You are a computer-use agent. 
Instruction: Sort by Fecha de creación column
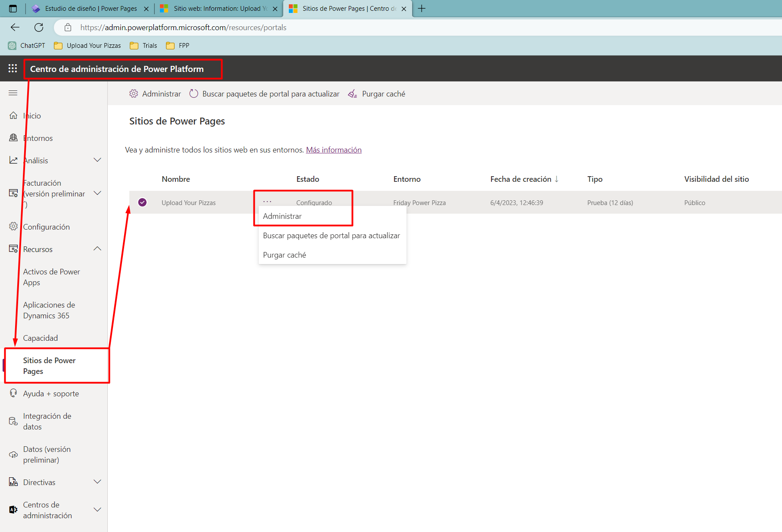524,179
